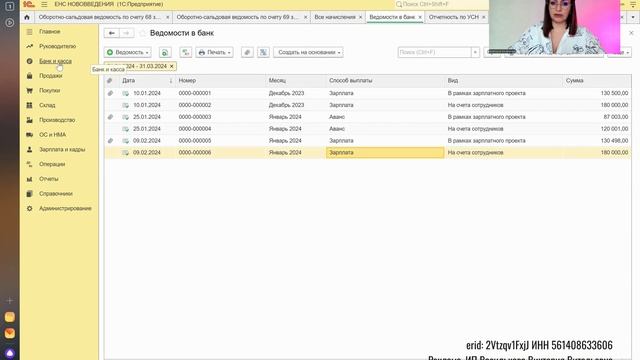Open the Операции section icon
Screen dimensions: 640x360
point(29,164)
